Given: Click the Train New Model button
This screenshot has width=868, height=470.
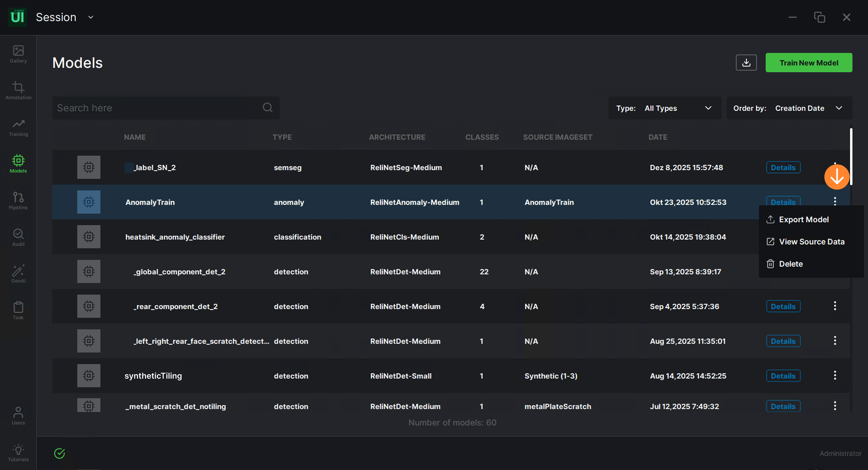Looking at the screenshot, I should 808,63.
